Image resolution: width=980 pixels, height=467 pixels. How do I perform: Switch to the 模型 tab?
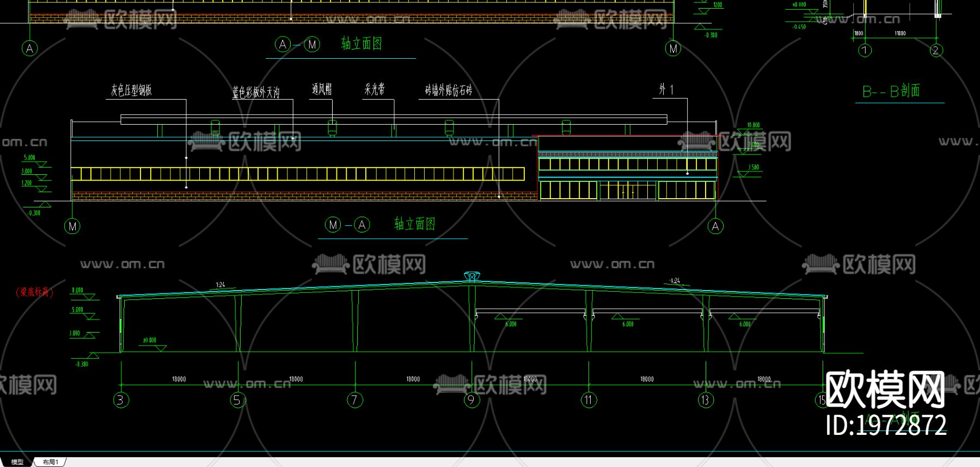click(17, 462)
